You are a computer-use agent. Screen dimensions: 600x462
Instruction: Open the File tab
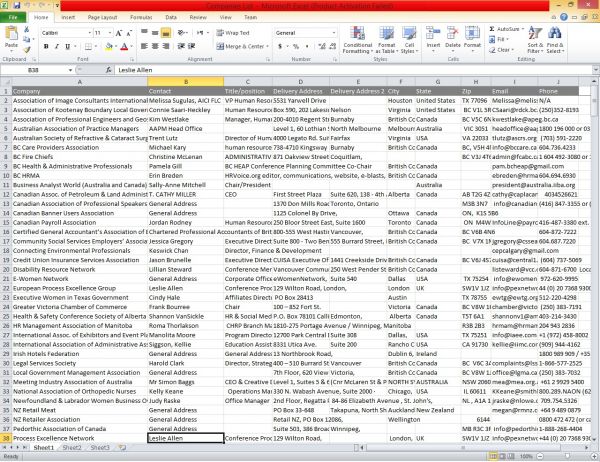[x=13, y=17]
